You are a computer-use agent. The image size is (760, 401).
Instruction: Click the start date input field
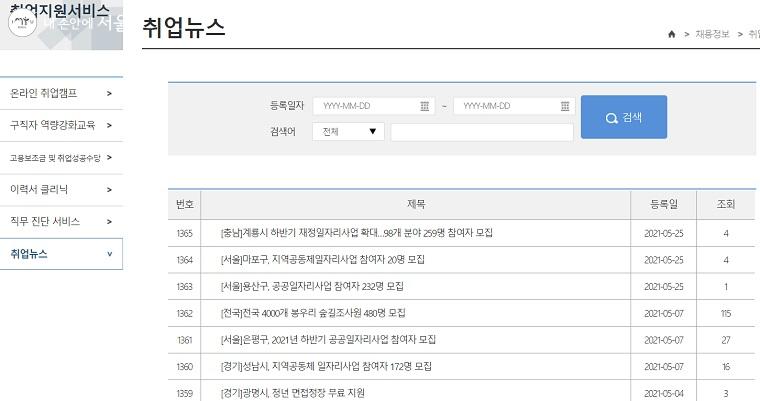coord(365,106)
